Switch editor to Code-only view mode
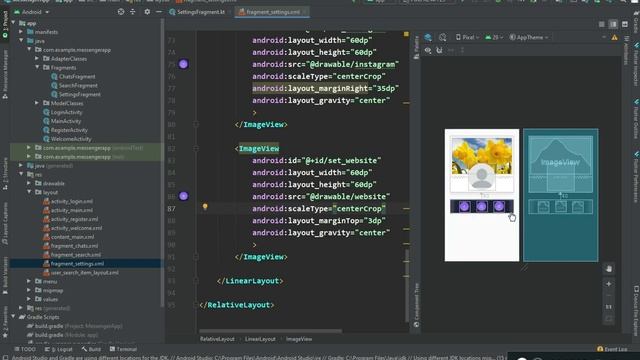640x360 pixels. point(602,24)
